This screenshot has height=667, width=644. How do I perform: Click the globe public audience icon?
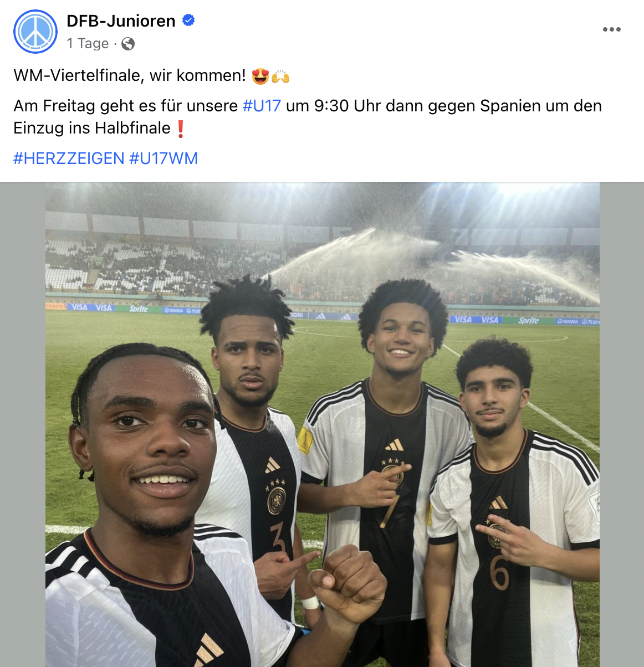point(128,44)
